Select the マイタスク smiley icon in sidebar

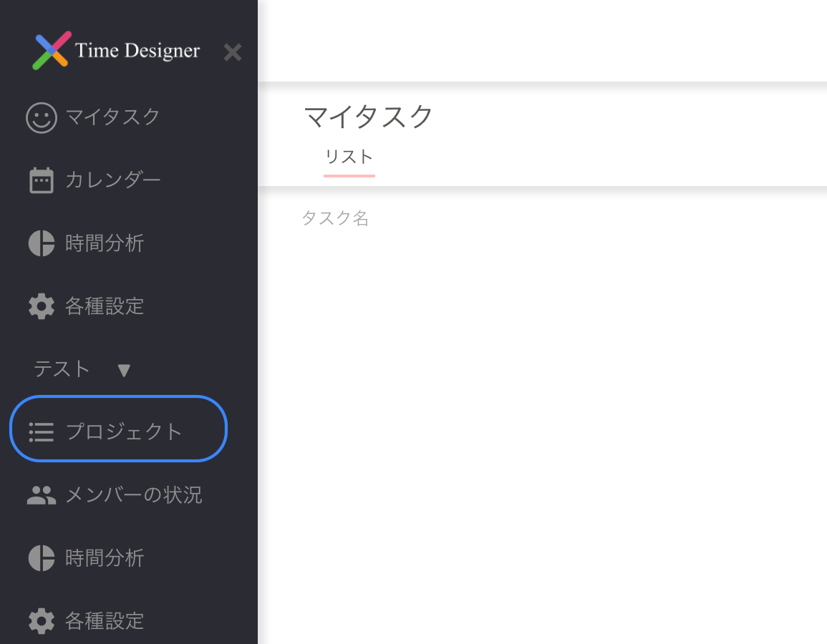pyautogui.click(x=42, y=117)
